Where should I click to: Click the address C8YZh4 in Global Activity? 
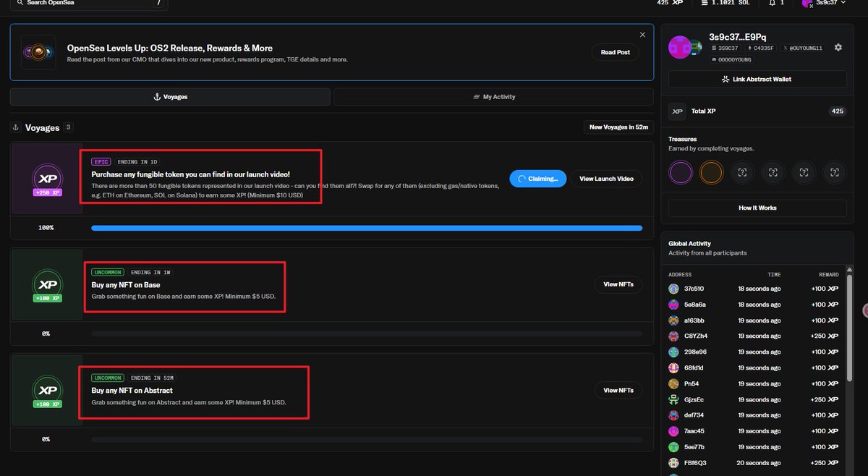pos(696,336)
